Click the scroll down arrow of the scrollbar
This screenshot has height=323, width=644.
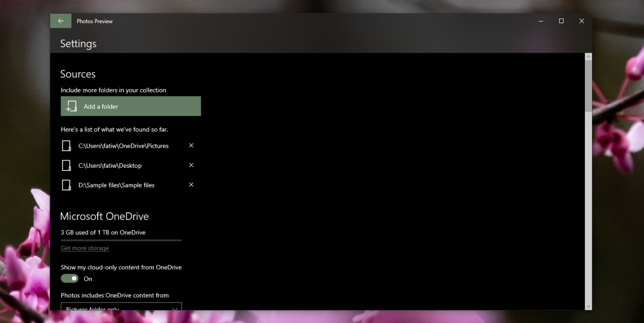coord(588,306)
